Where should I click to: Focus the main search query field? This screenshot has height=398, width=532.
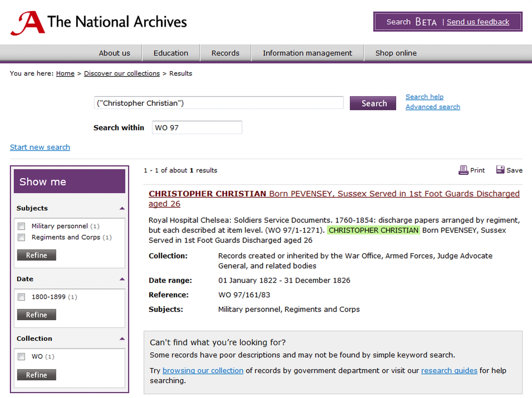(x=219, y=103)
